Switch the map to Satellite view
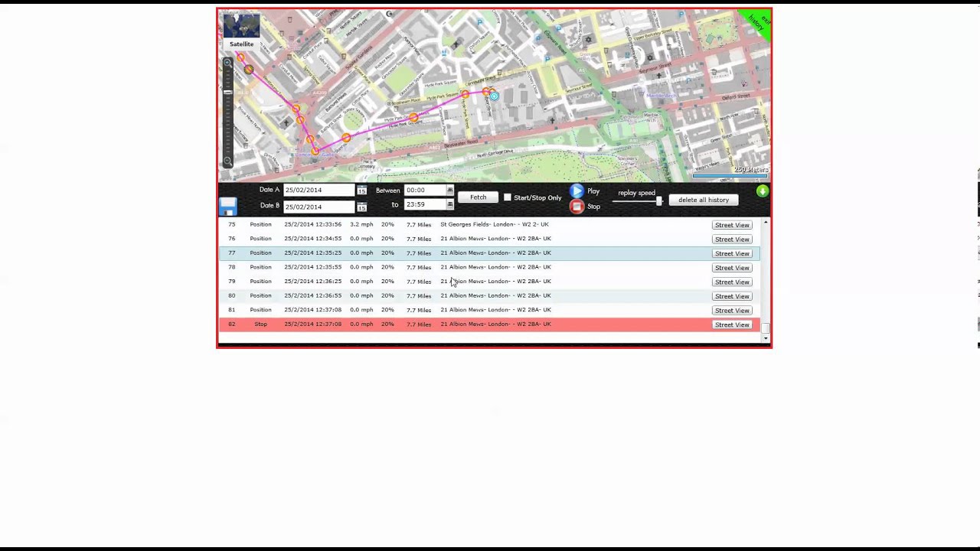The image size is (980, 551). point(241,31)
